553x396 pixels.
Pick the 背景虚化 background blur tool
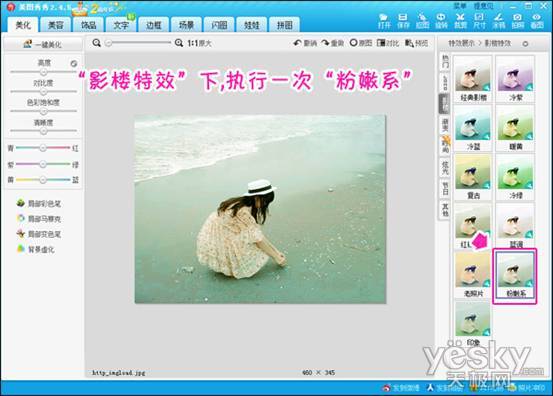click(36, 249)
